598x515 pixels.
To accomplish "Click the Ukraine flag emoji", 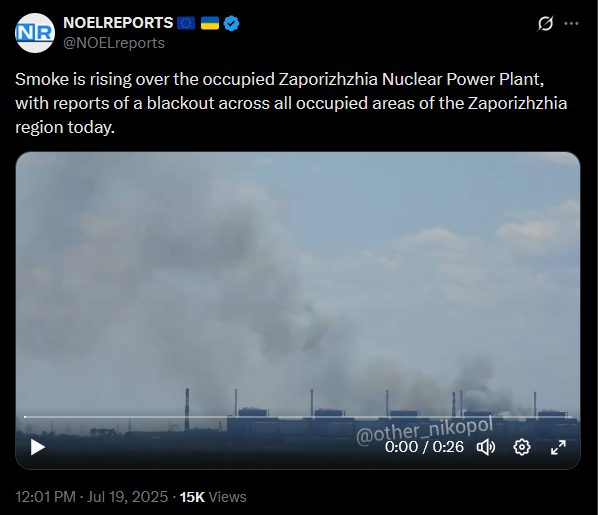I will (210, 23).
